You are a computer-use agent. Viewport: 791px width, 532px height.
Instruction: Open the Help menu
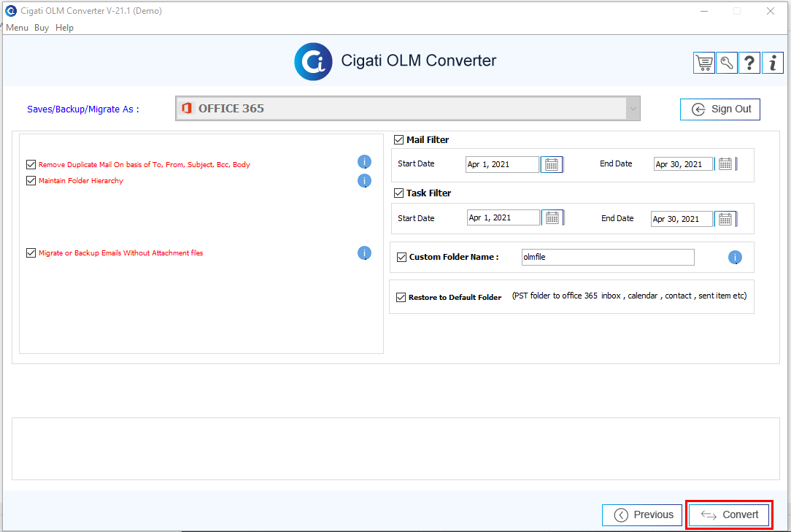click(x=64, y=28)
